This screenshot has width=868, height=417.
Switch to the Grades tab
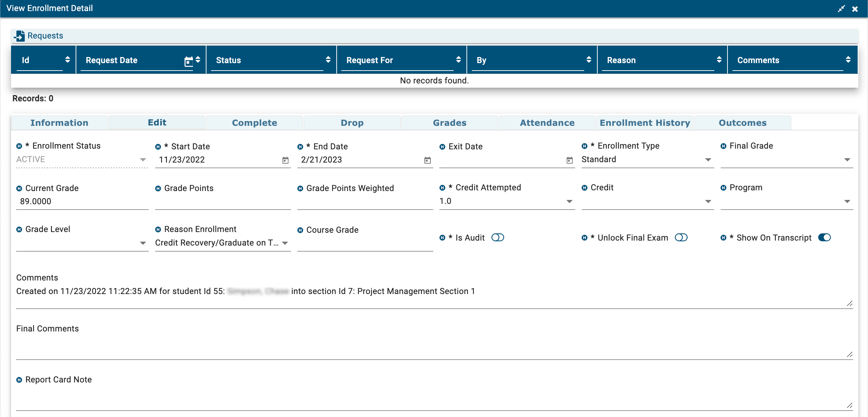coord(449,123)
